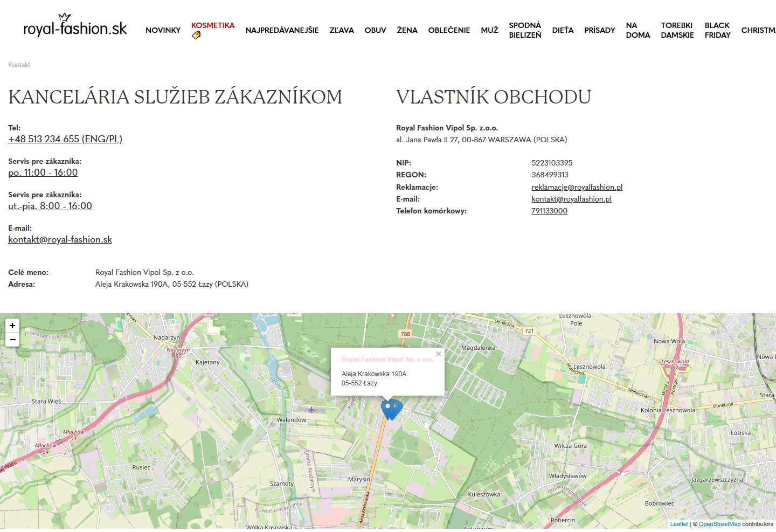Open the Leaflet attribution link
This screenshot has width=776, height=532.
point(679,524)
